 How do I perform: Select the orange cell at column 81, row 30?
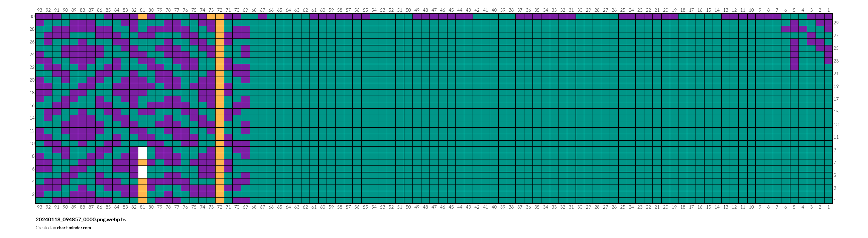click(x=142, y=16)
